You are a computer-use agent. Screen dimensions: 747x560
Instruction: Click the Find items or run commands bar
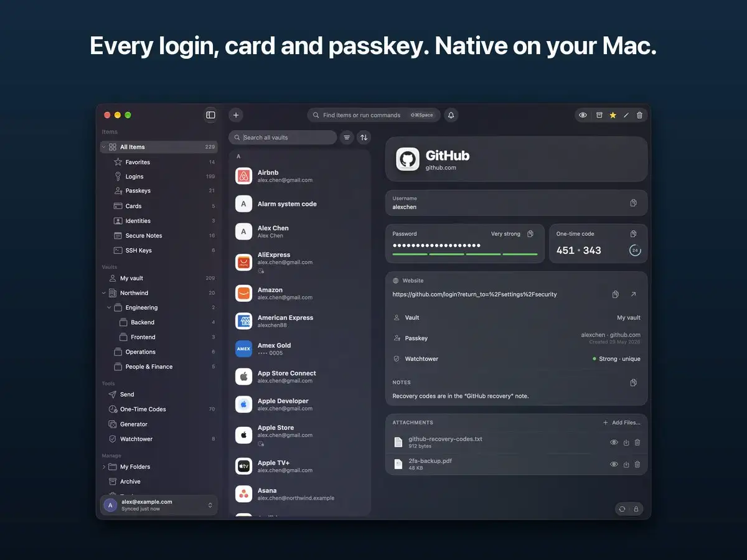point(374,115)
